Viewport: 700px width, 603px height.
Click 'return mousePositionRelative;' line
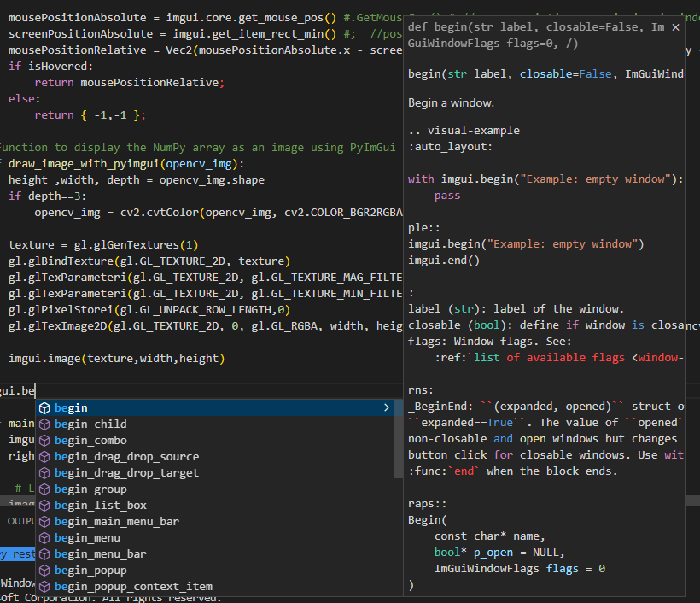130,83
